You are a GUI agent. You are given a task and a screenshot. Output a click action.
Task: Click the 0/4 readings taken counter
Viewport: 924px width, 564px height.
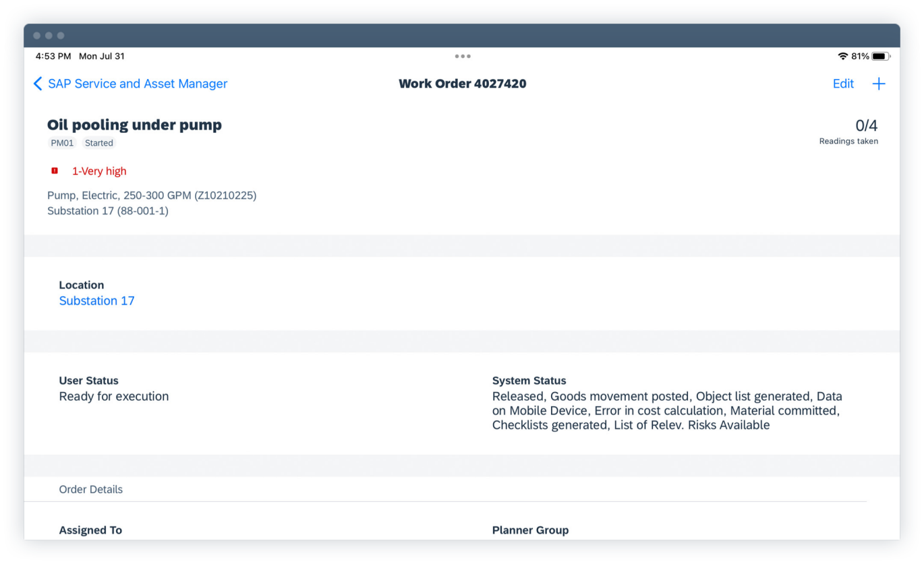point(866,125)
